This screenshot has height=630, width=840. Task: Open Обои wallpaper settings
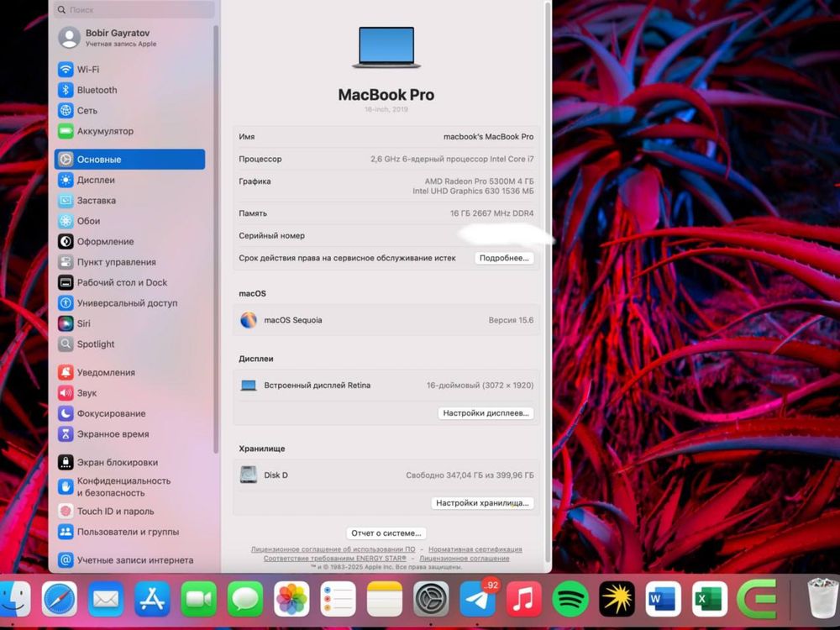tap(129, 221)
